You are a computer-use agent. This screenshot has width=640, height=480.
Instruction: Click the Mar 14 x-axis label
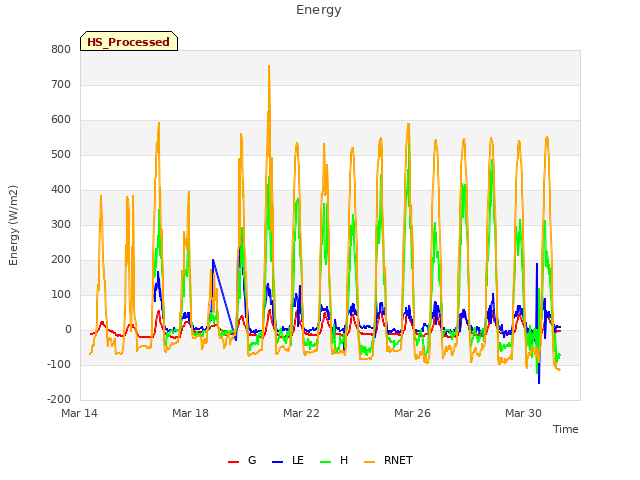tap(80, 413)
